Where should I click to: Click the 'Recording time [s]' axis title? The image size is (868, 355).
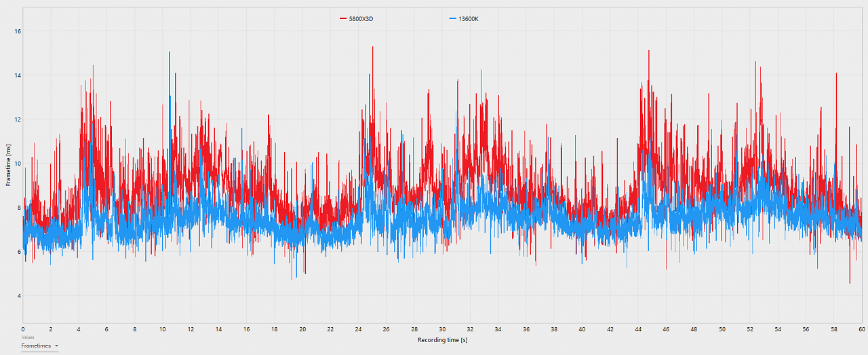[442, 339]
